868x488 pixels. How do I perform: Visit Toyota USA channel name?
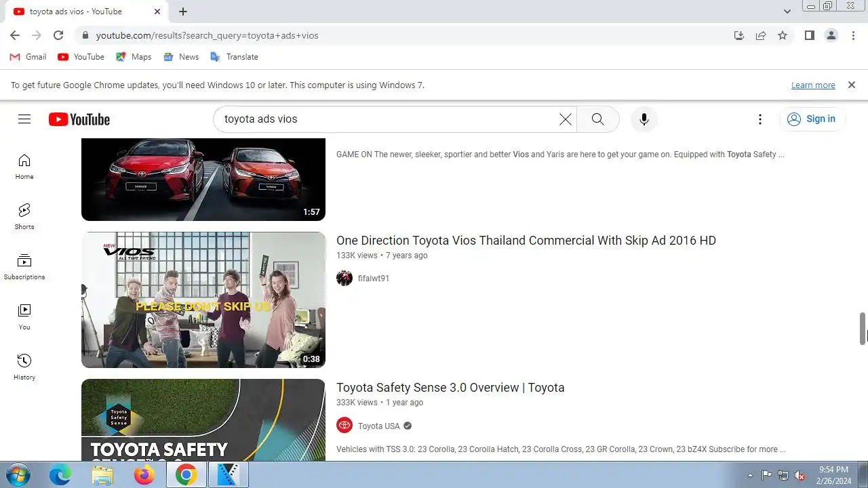click(x=379, y=426)
